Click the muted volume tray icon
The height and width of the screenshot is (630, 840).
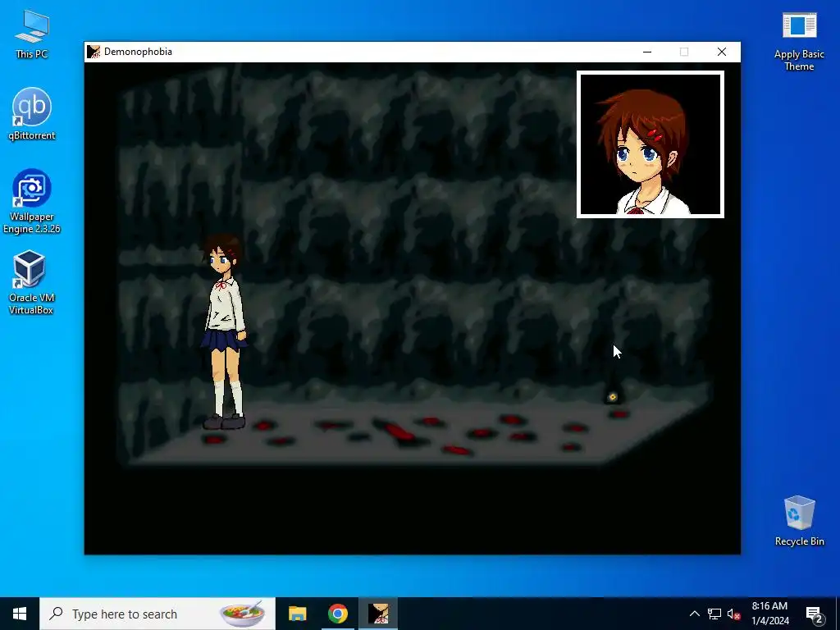[x=733, y=614]
